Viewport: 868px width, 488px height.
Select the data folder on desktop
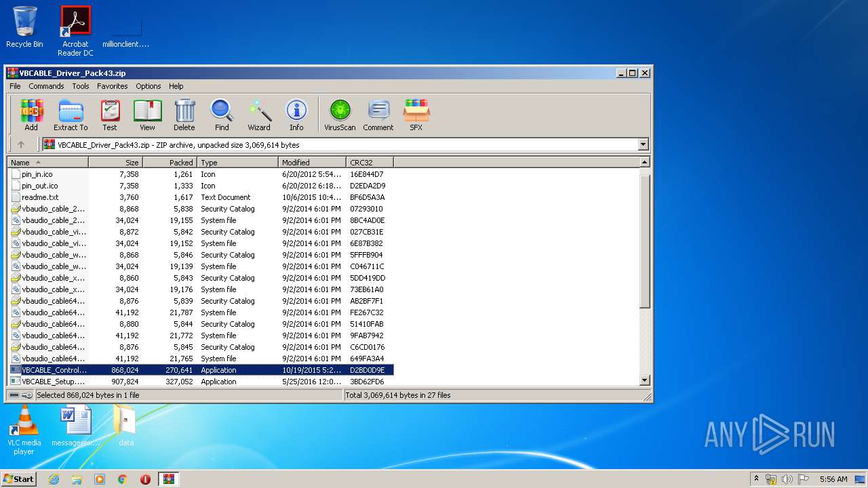point(125,426)
